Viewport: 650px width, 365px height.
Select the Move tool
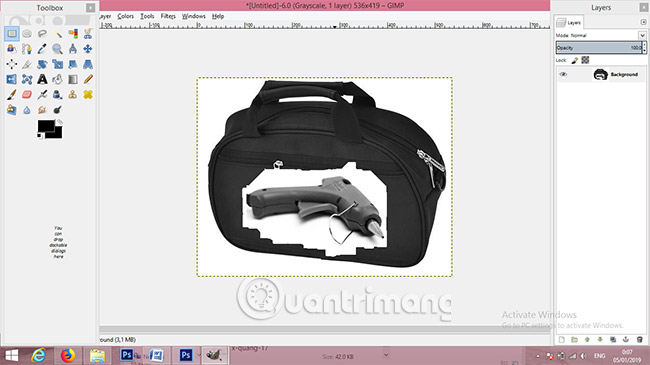(88, 49)
